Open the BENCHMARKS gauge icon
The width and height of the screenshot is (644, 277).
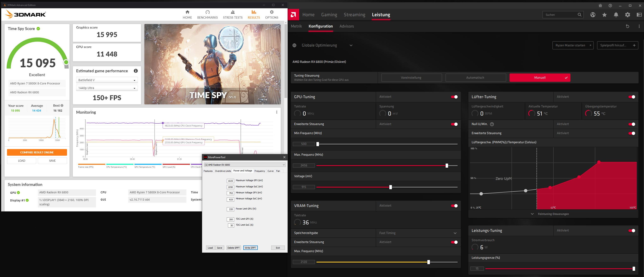point(207,12)
